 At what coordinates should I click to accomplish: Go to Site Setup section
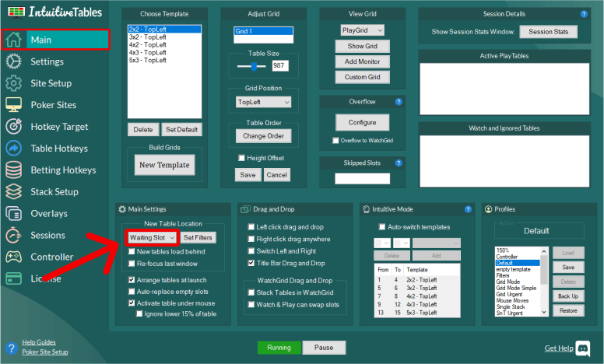pyautogui.click(x=51, y=83)
